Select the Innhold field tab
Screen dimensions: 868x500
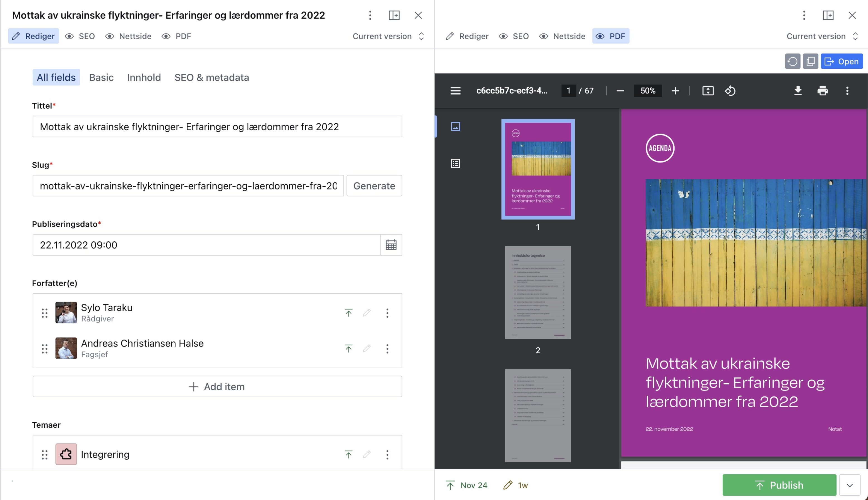(144, 77)
